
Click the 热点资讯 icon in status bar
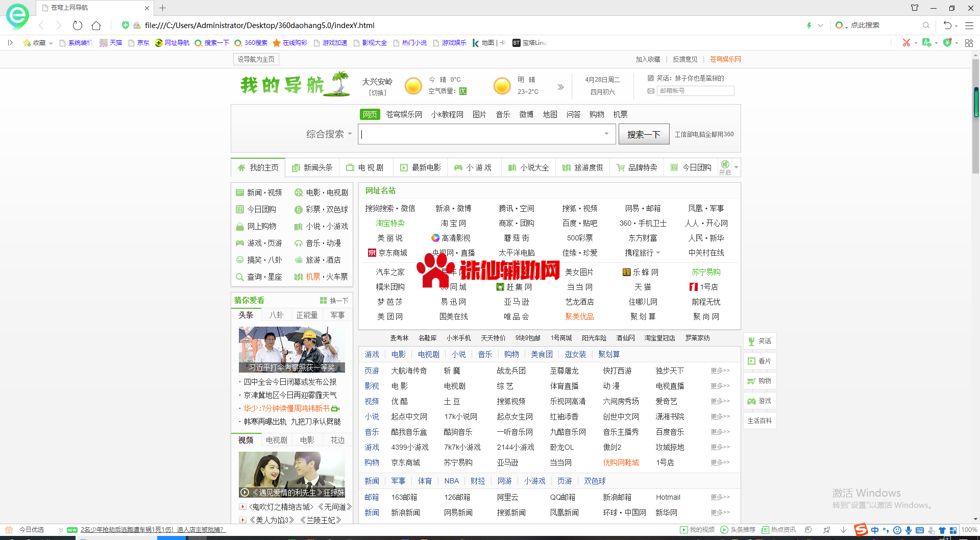click(765, 530)
